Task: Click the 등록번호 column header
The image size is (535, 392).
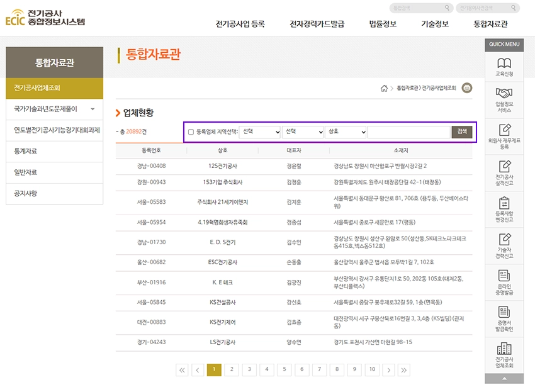Action: pos(152,150)
